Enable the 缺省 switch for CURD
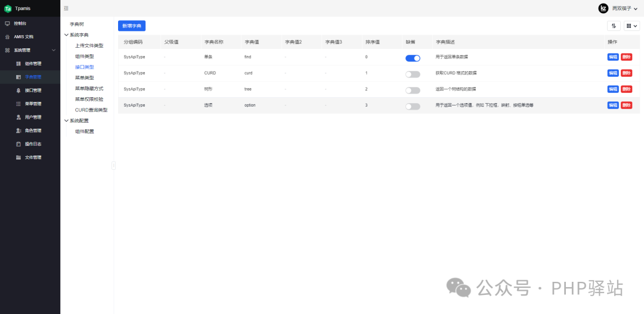This screenshot has height=314, width=644. click(x=413, y=74)
